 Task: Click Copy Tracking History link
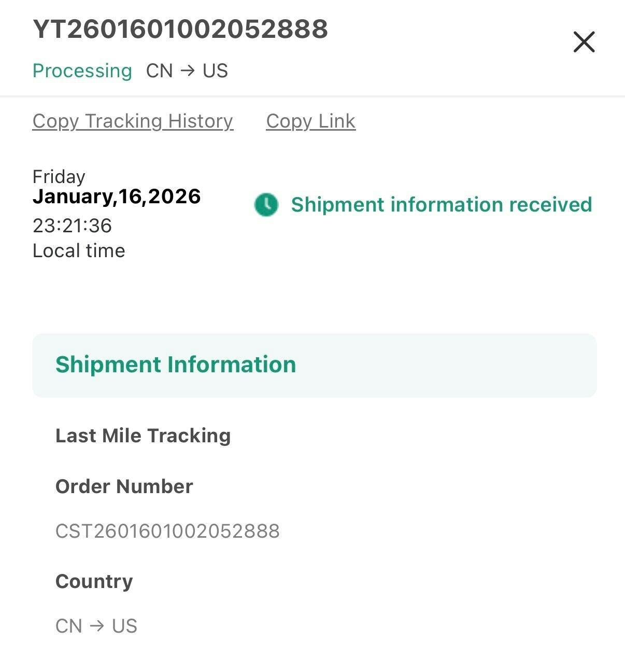(x=133, y=121)
